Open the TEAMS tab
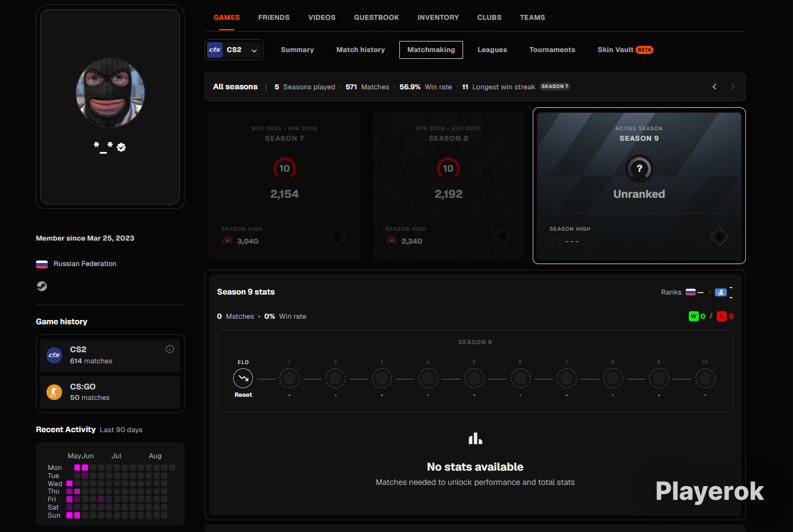793x532 pixels. pyautogui.click(x=533, y=17)
